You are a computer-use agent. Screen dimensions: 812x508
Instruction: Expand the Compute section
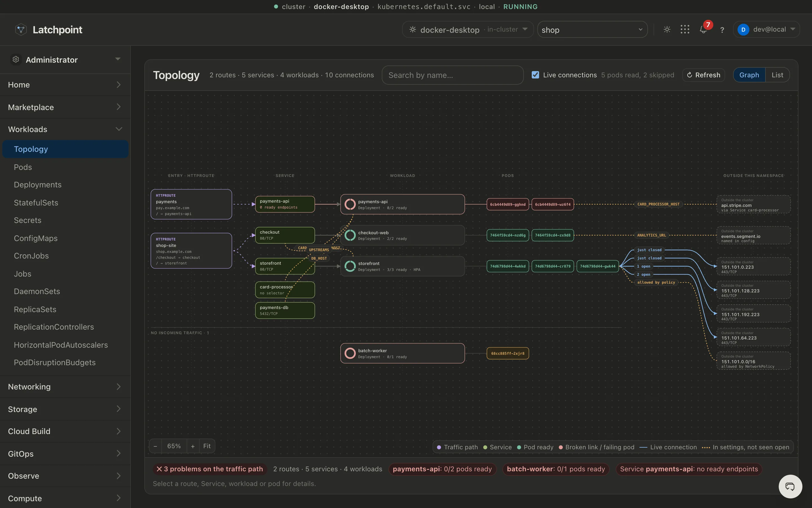65,498
